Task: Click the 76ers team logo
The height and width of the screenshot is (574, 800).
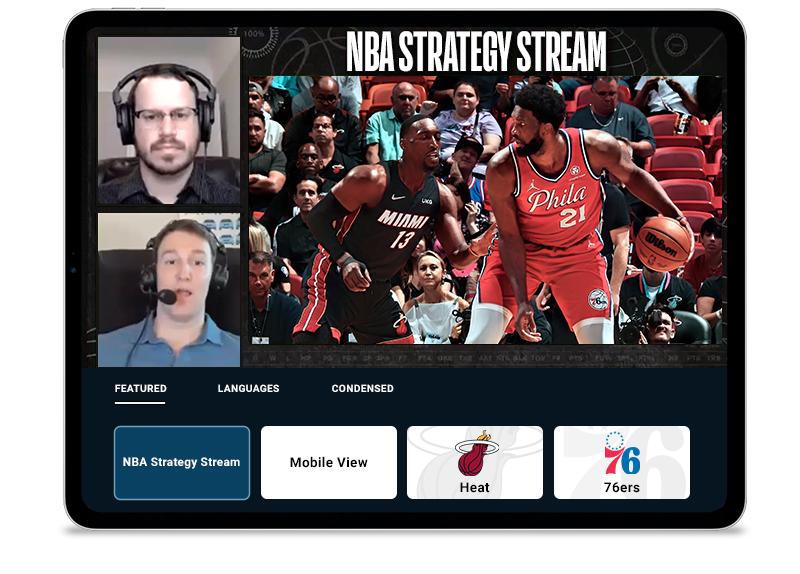Action: click(622, 454)
